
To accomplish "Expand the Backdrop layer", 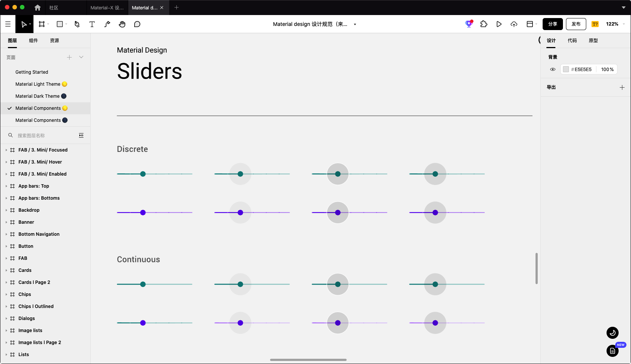I will (x=6, y=210).
